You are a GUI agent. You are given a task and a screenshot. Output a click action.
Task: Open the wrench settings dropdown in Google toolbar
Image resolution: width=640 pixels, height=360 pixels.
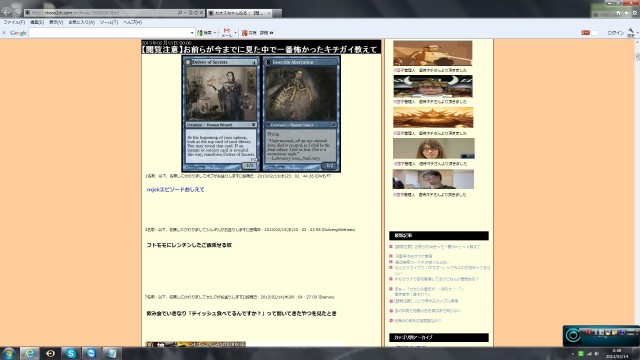coord(632,33)
